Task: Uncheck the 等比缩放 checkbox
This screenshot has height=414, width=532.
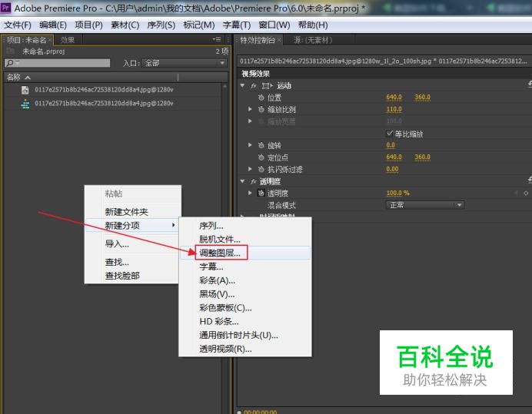Action: point(390,133)
